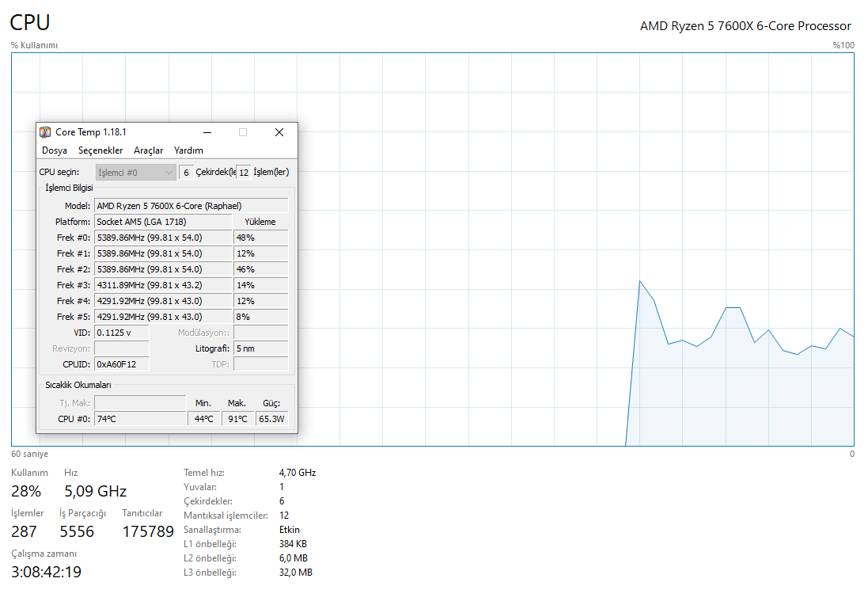Expand the İşlemci #0 CPU selector dropdown
This screenshot has width=868, height=605.
tap(135, 173)
